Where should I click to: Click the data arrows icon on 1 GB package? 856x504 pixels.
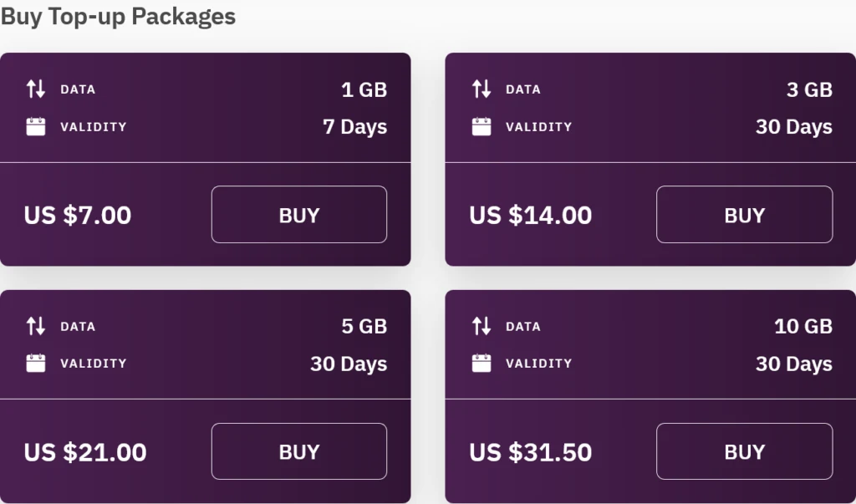36,89
